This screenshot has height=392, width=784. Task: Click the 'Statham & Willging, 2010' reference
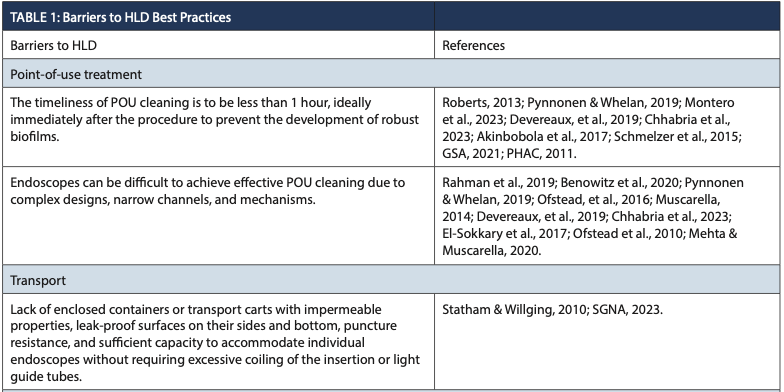click(513, 310)
